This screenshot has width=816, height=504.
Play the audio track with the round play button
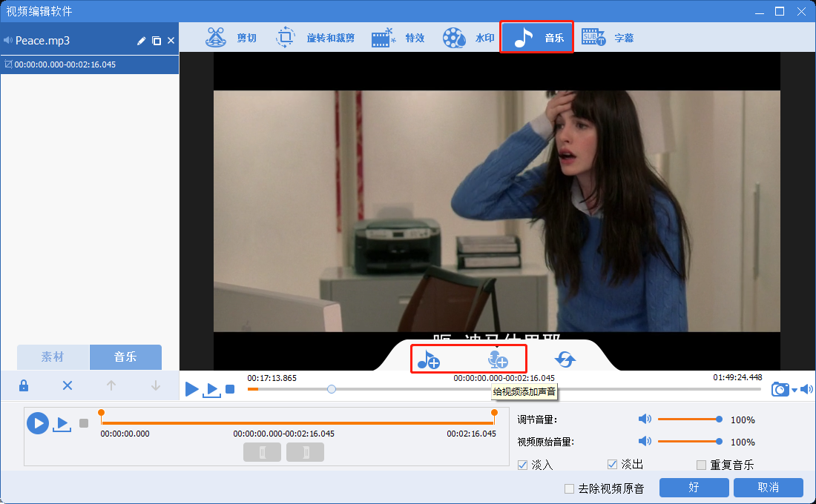coord(38,423)
